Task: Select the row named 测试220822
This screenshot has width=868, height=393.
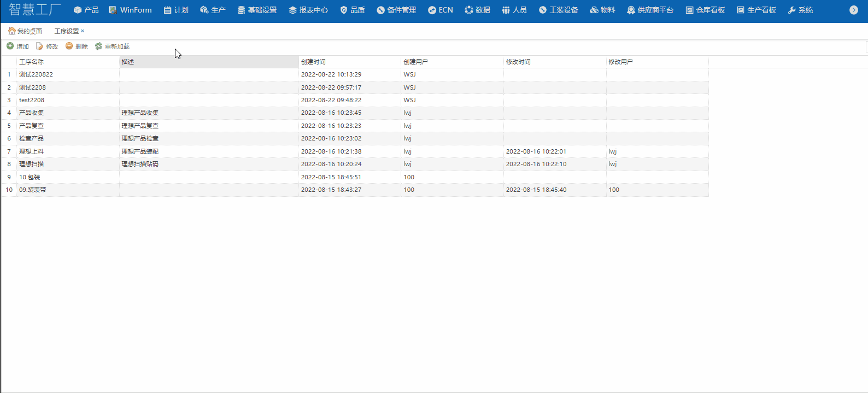Action: (x=36, y=74)
